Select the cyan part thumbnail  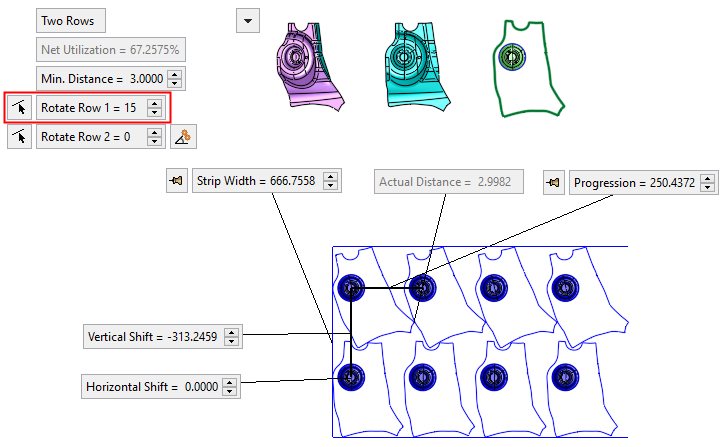[x=417, y=66]
